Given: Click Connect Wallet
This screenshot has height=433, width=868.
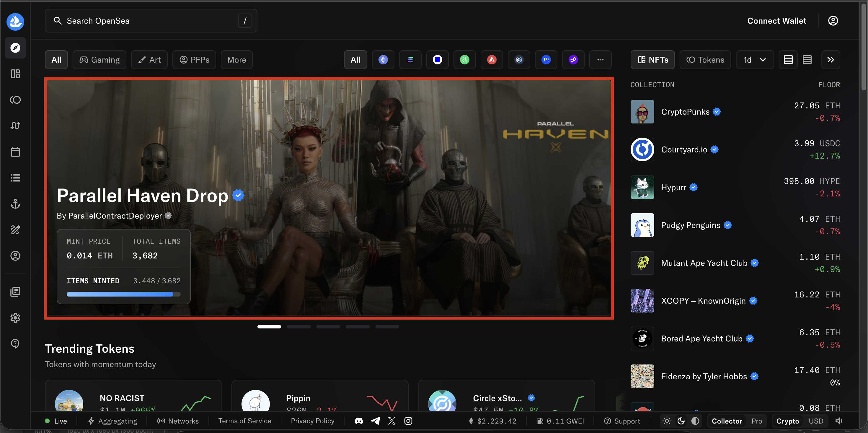Looking at the screenshot, I should [777, 21].
